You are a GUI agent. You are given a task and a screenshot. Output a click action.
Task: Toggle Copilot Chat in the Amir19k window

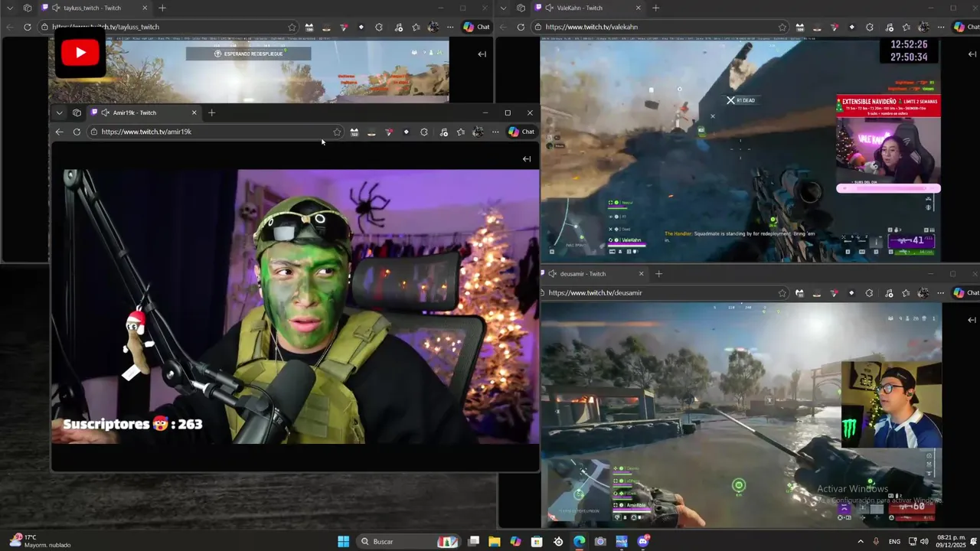(x=521, y=132)
